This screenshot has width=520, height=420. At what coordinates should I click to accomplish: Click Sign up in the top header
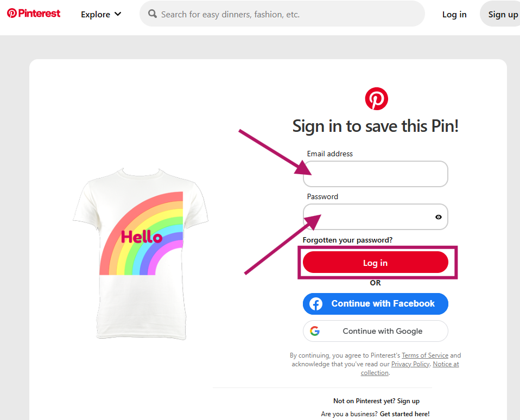tap(502, 14)
